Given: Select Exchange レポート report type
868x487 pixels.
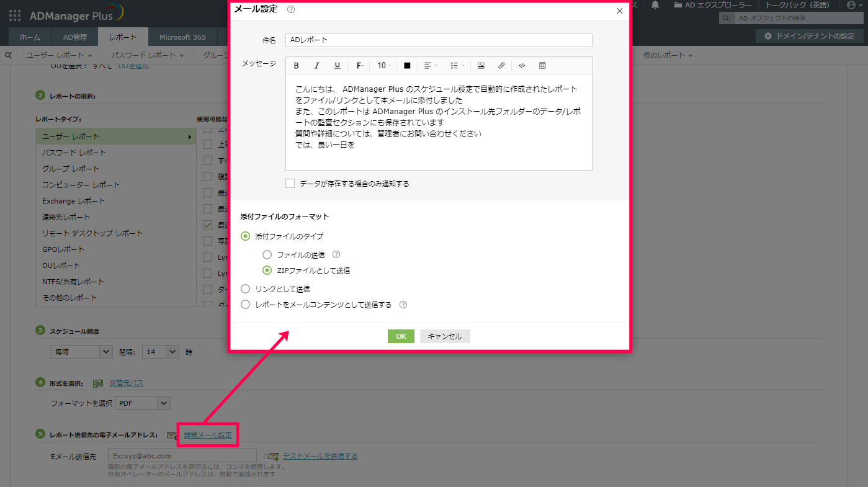Looking at the screenshot, I should (115, 201).
